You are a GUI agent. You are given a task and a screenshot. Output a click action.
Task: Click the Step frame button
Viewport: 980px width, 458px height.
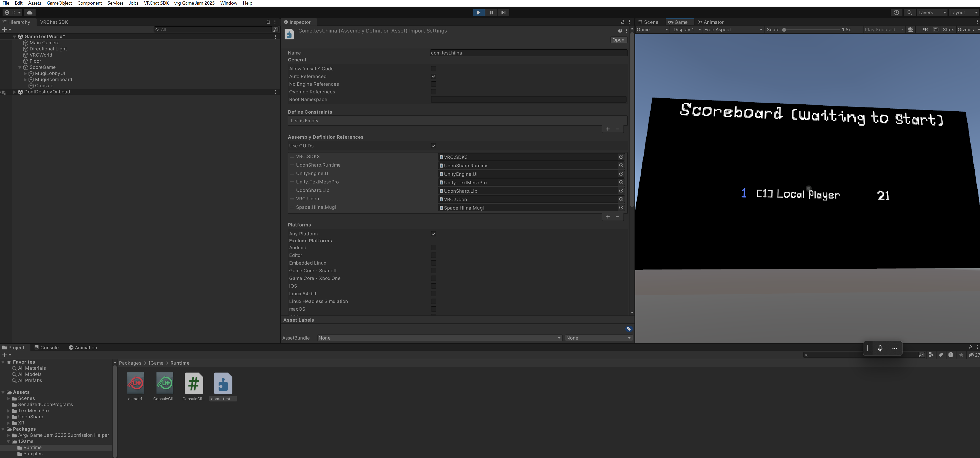(x=503, y=13)
